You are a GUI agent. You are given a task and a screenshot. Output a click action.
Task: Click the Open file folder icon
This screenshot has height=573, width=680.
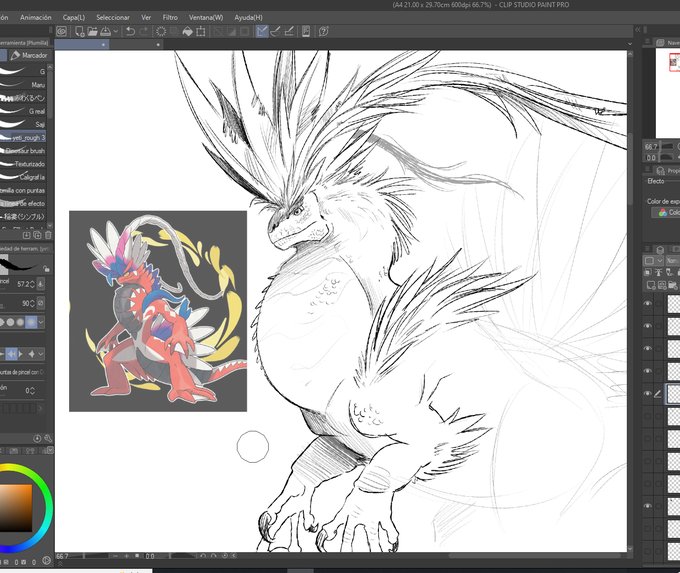[92, 32]
